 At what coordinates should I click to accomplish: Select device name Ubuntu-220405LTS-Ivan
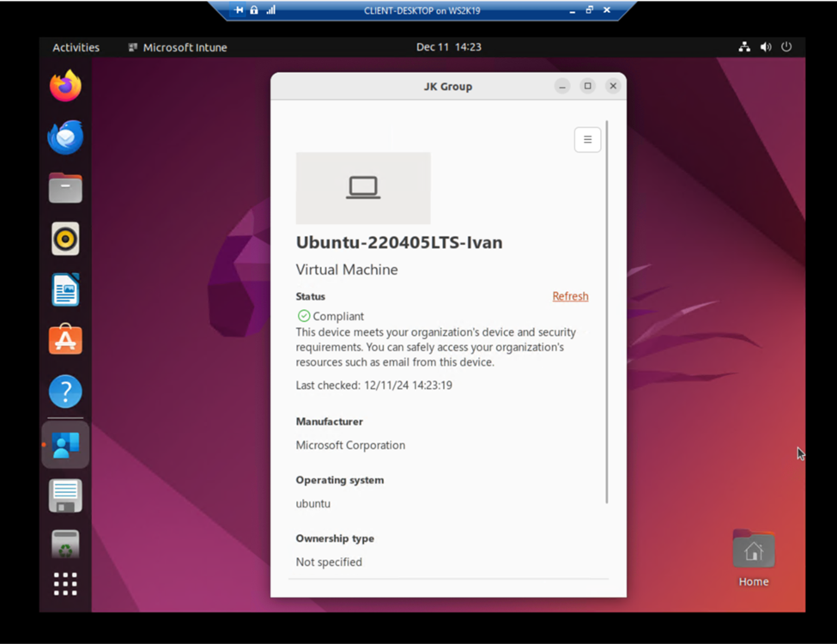399,242
